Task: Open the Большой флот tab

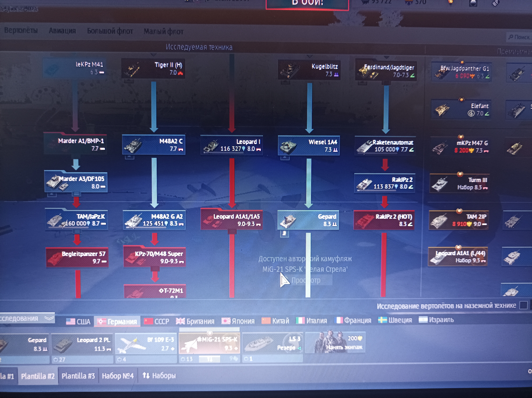Action: 110,31
